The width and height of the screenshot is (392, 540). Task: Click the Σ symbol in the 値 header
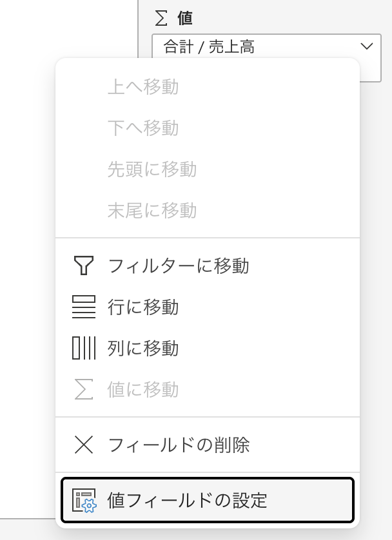point(162,18)
